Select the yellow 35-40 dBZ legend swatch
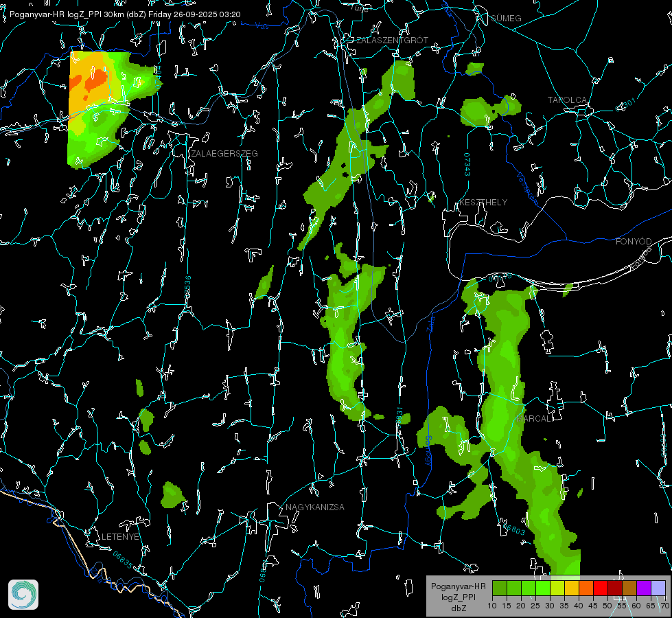The image size is (672, 618). (572, 588)
